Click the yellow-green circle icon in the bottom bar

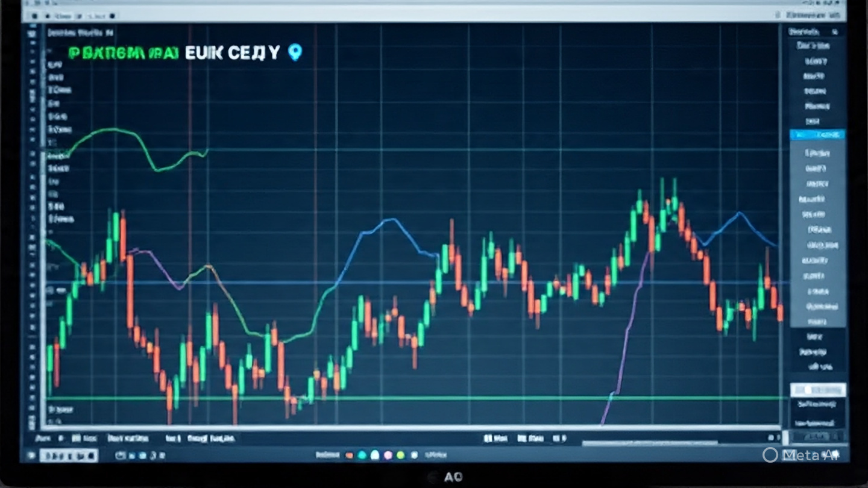click(400, 455)
